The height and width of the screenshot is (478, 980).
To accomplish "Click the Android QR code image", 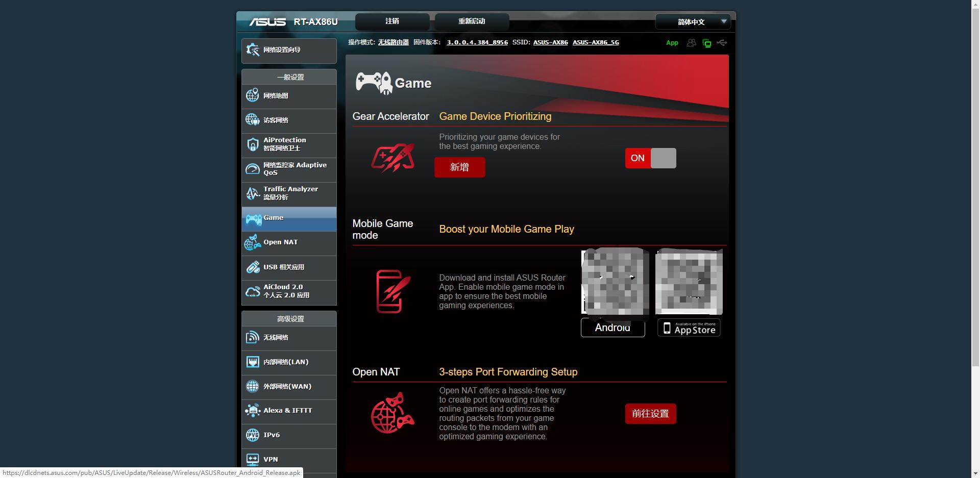I will [615, 282].
